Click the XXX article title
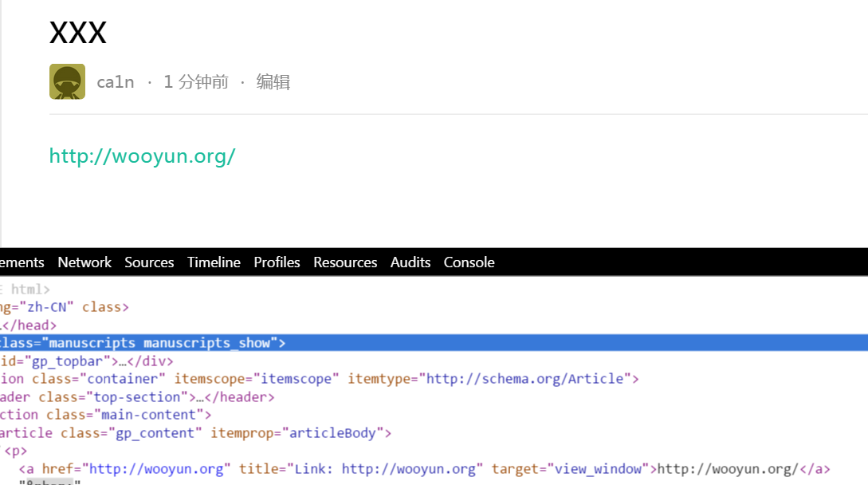Screen dimensions: 868x485 pos(78,33)
